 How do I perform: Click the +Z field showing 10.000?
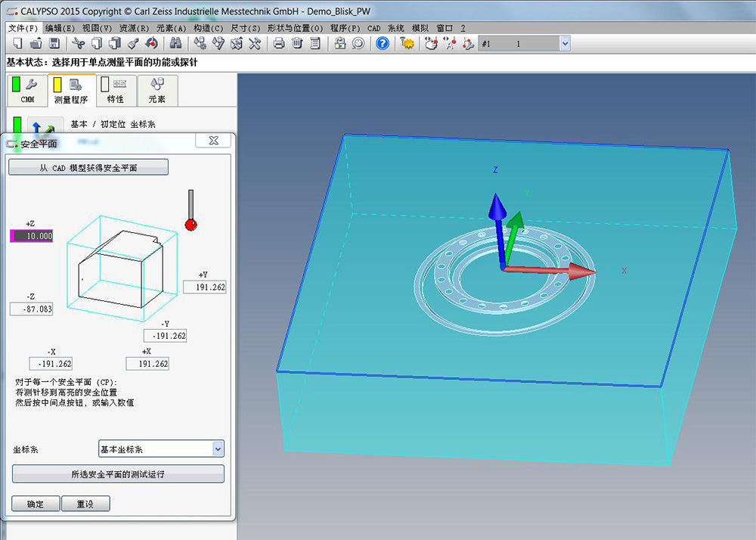pos(32,236)
